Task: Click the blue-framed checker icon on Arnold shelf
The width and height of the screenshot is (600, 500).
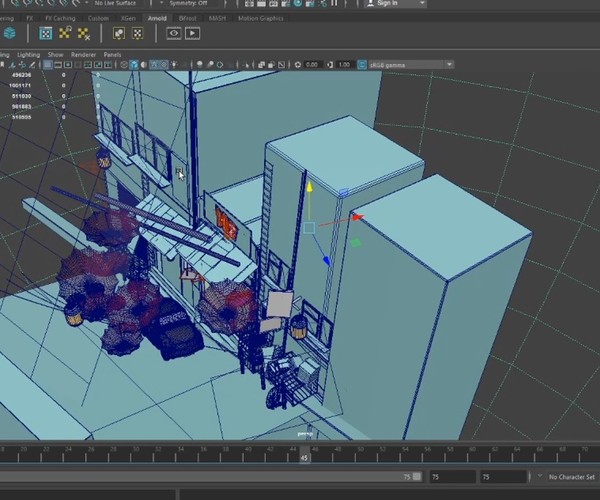Action: point(46,33)
